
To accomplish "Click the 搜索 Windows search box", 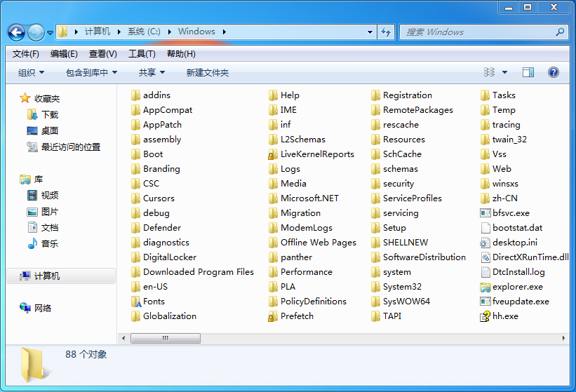I will coord(477,32).
